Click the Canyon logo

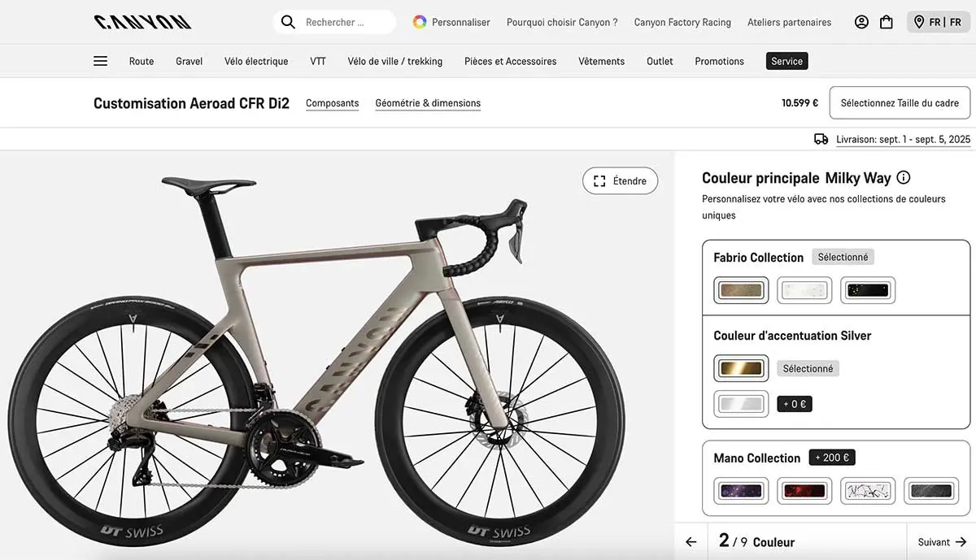[142, 22]
